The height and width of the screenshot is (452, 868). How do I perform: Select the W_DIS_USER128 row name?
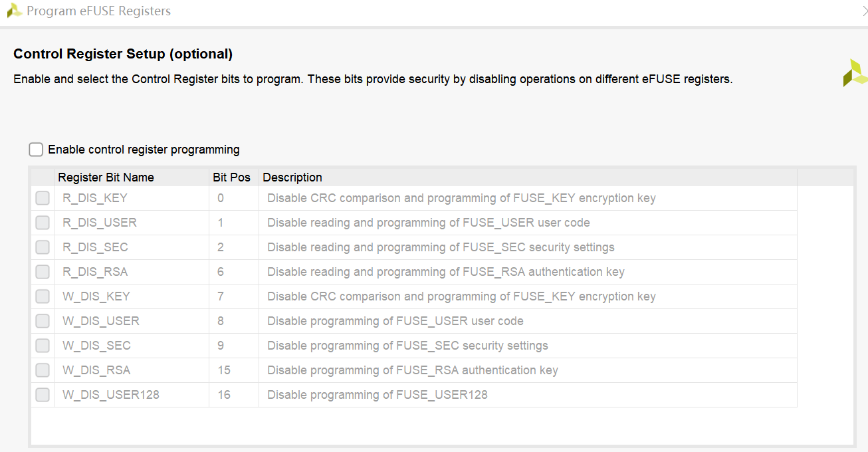(x=111, y=395)
